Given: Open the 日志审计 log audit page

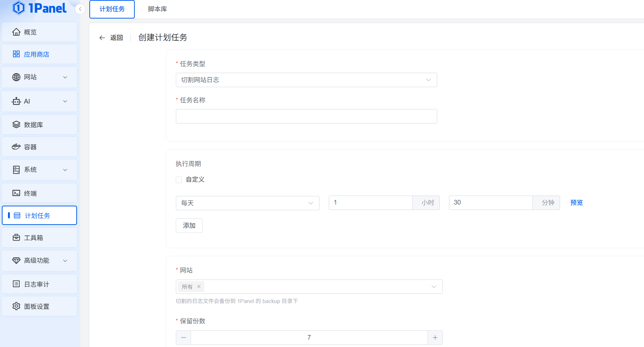Looking at the screenshot, I should (x=37, y=284).
